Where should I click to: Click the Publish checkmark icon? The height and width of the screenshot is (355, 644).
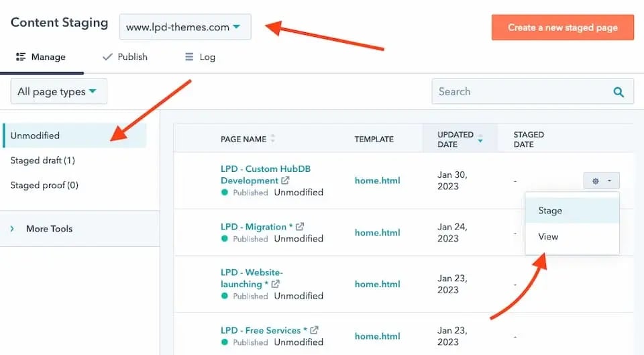point(107,57)
